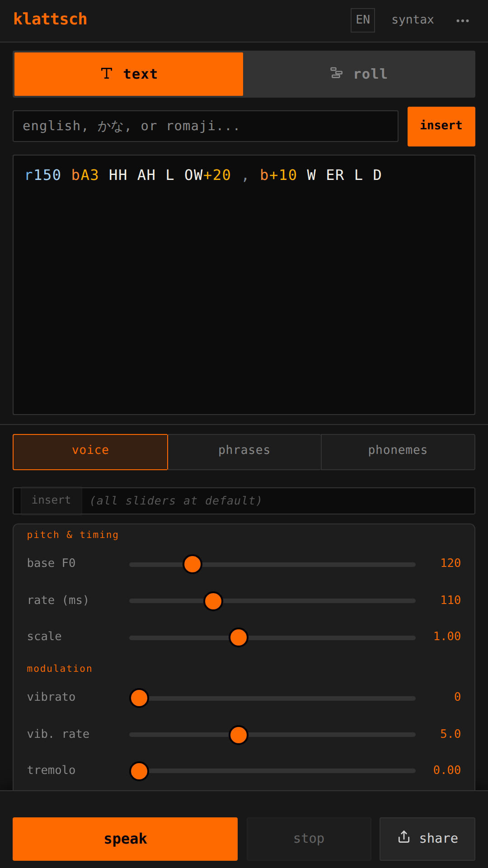The height and width of the screenshot is (868, 488).
Task: Click the share button
Action: click(427, 839)
